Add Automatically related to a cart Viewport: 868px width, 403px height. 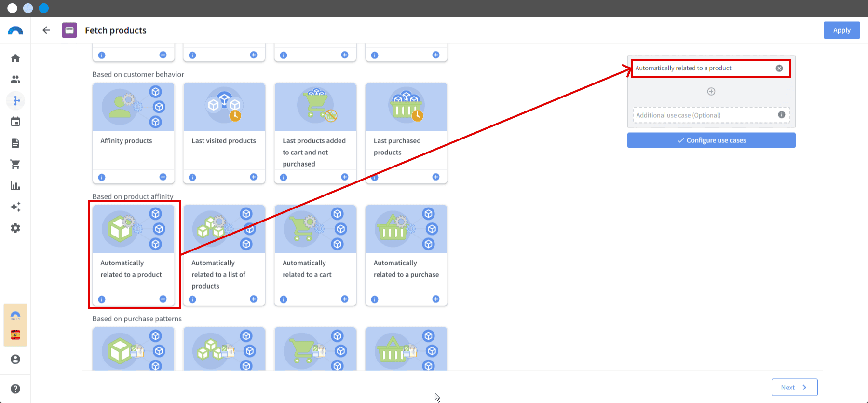click(345, 299)
